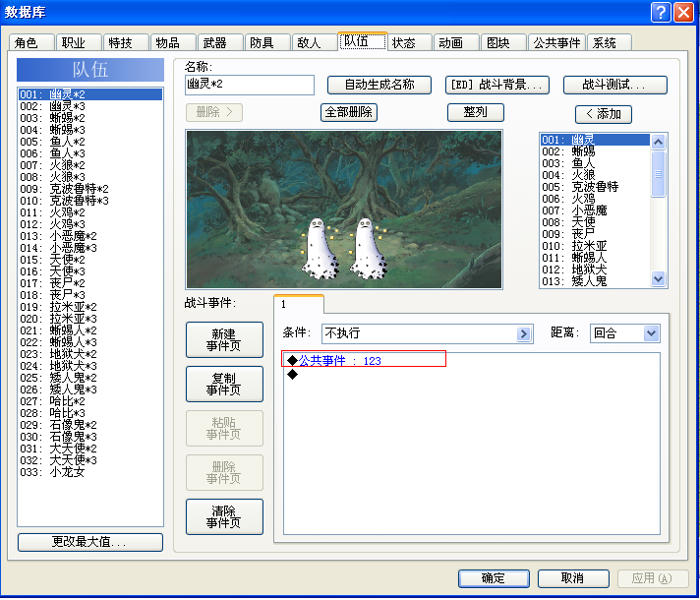Click the 自动生成名称 button
The height and width of the screenshot is (600, 700).
click(x=379, y=85)
